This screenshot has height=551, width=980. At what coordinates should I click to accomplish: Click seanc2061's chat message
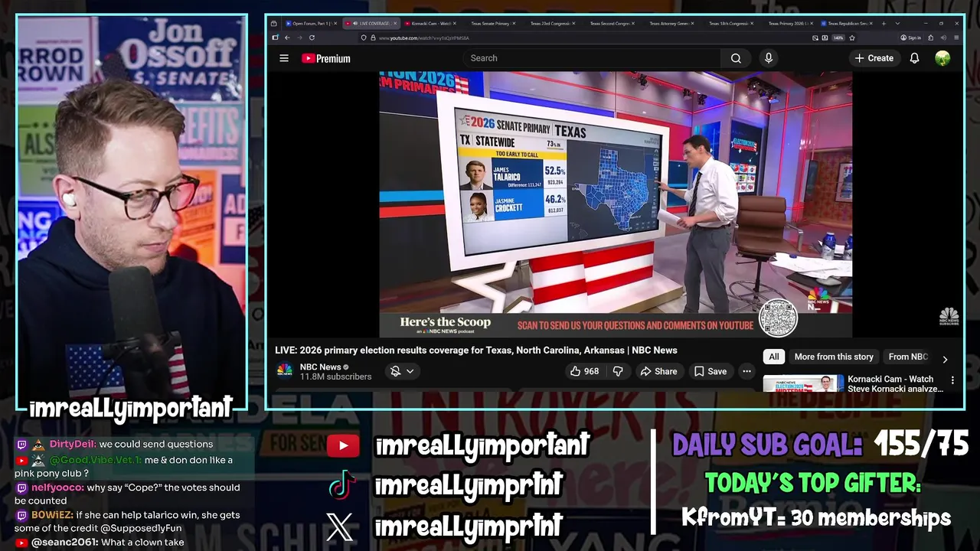pos(100,542)
